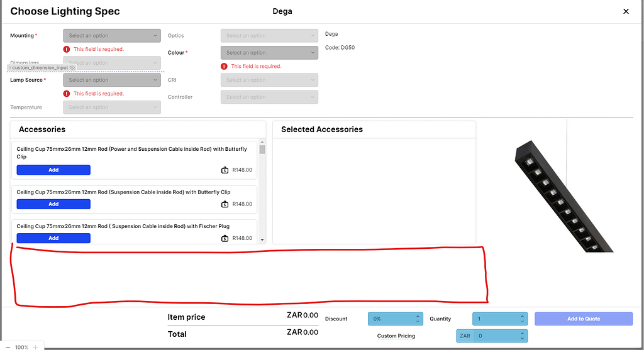Screen dimensions: 644x350
Task: Click the Colour required error icon
Action: 224,66
